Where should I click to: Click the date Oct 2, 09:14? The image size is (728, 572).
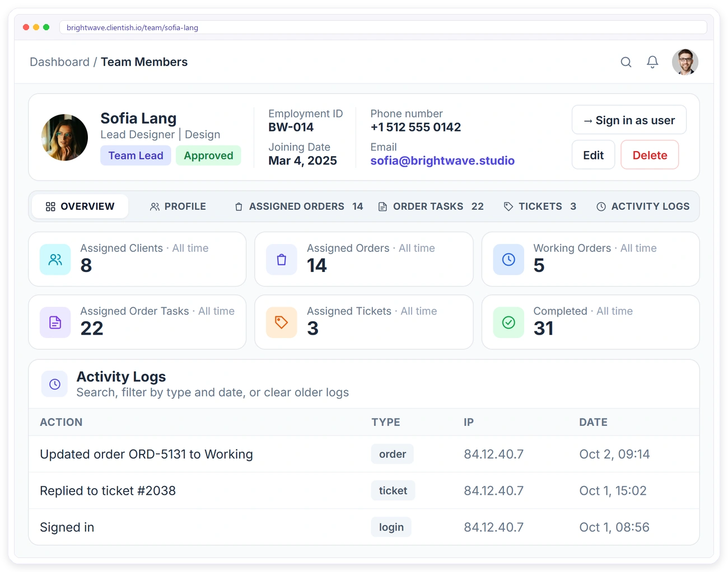pyautogui.click(x=614, y=454)
